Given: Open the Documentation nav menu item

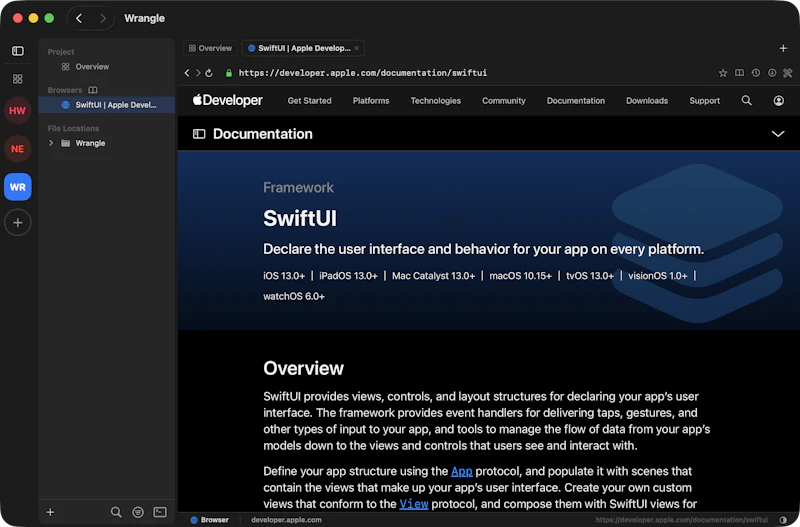Looking at the screenshot, I should [576, 101].
